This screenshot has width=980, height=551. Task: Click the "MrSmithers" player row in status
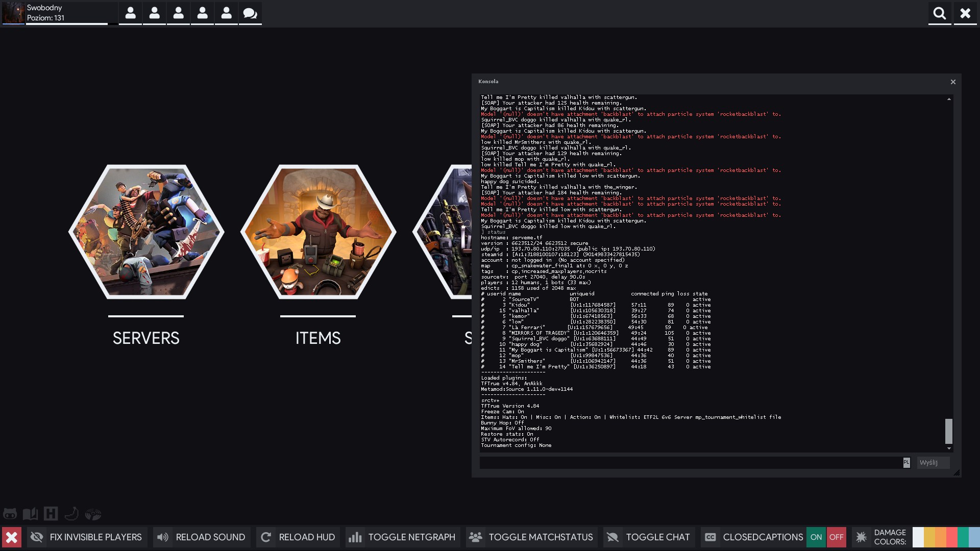pos(596,361)
